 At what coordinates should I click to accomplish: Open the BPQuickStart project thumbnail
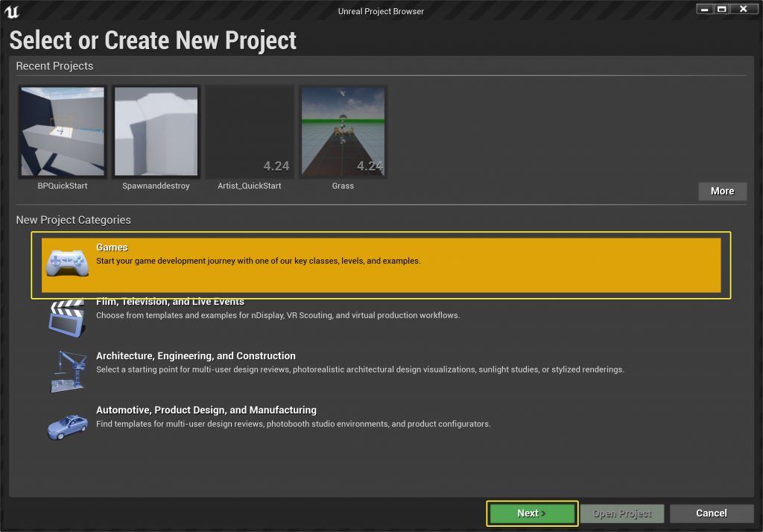[63, 132]
